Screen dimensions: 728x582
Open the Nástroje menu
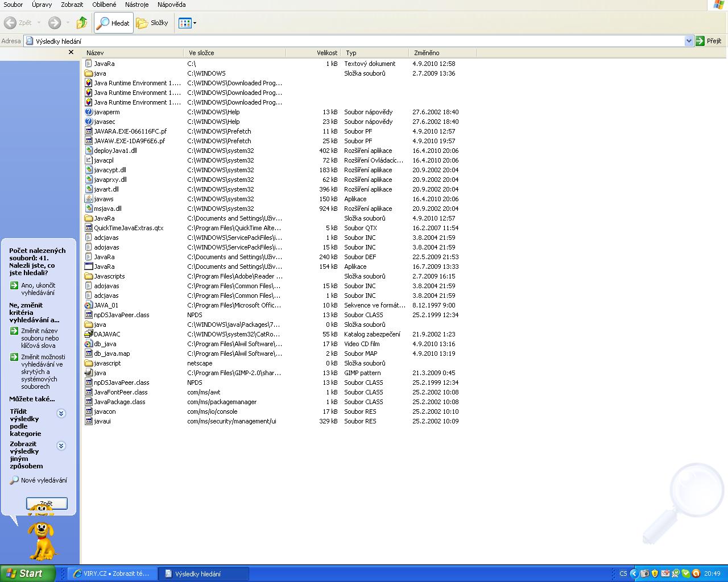pyautogui.click(x=136, y=5)
